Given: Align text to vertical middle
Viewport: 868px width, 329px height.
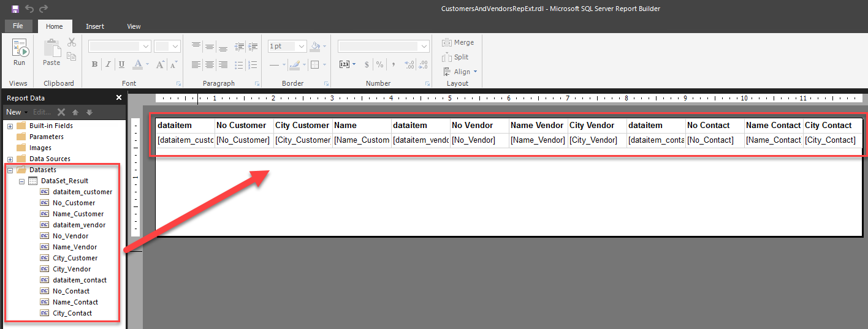Looking at the screenshot, I should click(x=209, y=46).
